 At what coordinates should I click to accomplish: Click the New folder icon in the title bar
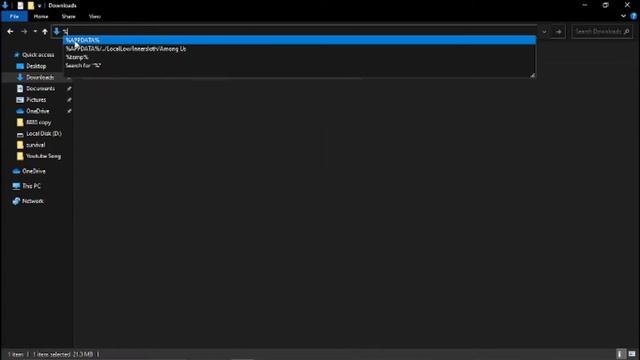pyautogui.click(x=31, y=6)
